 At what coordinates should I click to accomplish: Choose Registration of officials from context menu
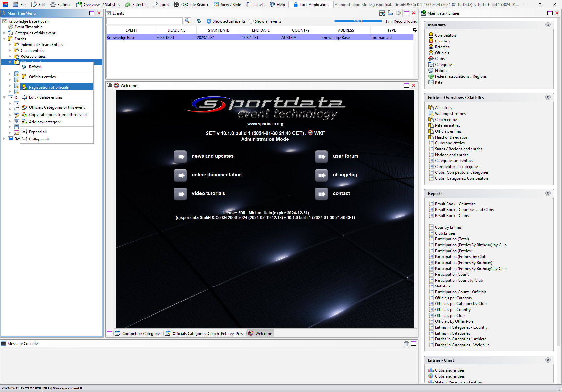(x=49, y=87)
